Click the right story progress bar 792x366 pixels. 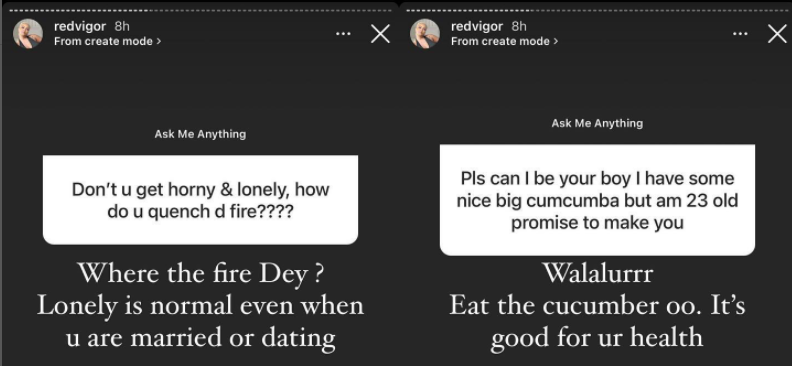pyautogui.click(x=596, y=9)
